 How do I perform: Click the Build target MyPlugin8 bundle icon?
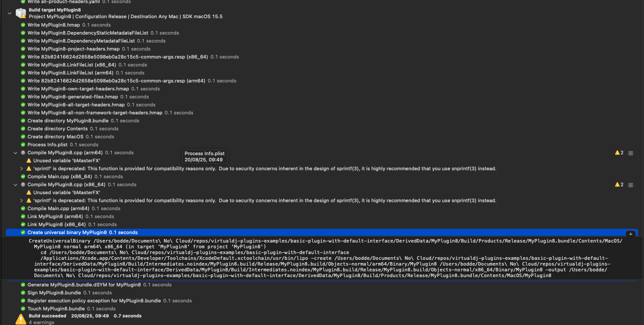tap(21, 13)
